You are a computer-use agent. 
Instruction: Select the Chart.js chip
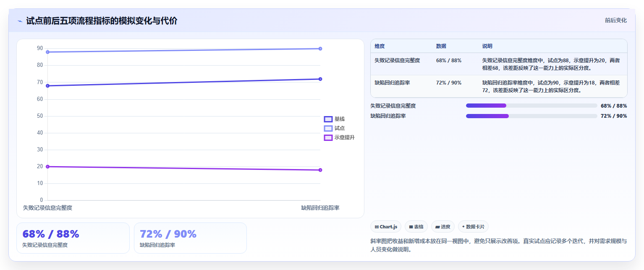[x=386, y=227]
